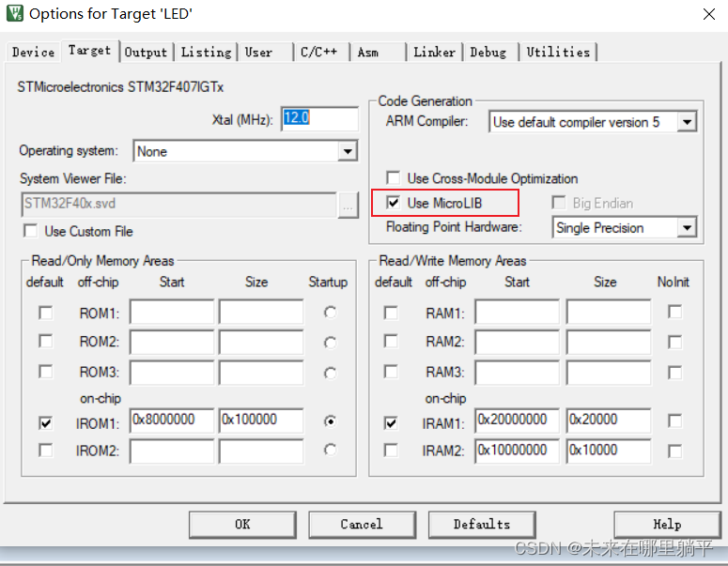Open the Operating system dropdown
This screenshot has width=728, height=566.
tap(348, 151)
